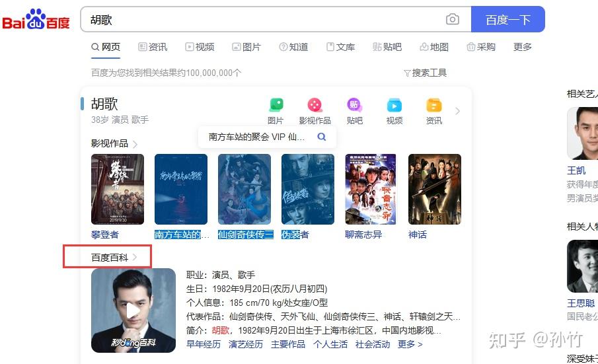The height and width of the screenshot is (364, 598).
Task: Expand 更多 > encyclopedia sections
Action: [410, 344]
